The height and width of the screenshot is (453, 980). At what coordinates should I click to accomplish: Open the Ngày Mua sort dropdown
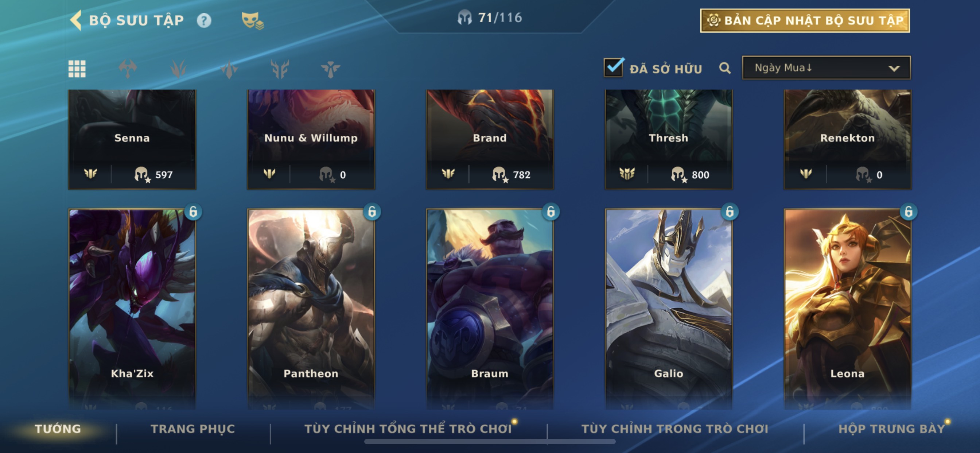[x=826, y=68]
